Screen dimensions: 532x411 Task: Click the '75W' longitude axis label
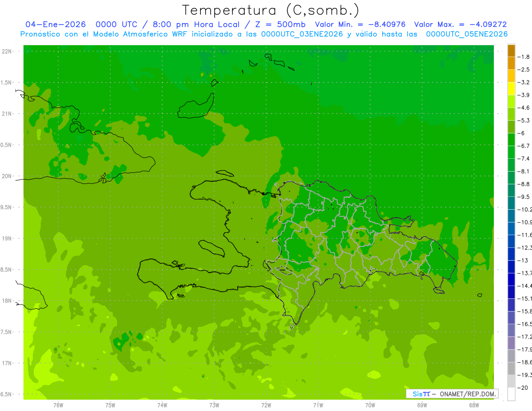coord(110,405)
